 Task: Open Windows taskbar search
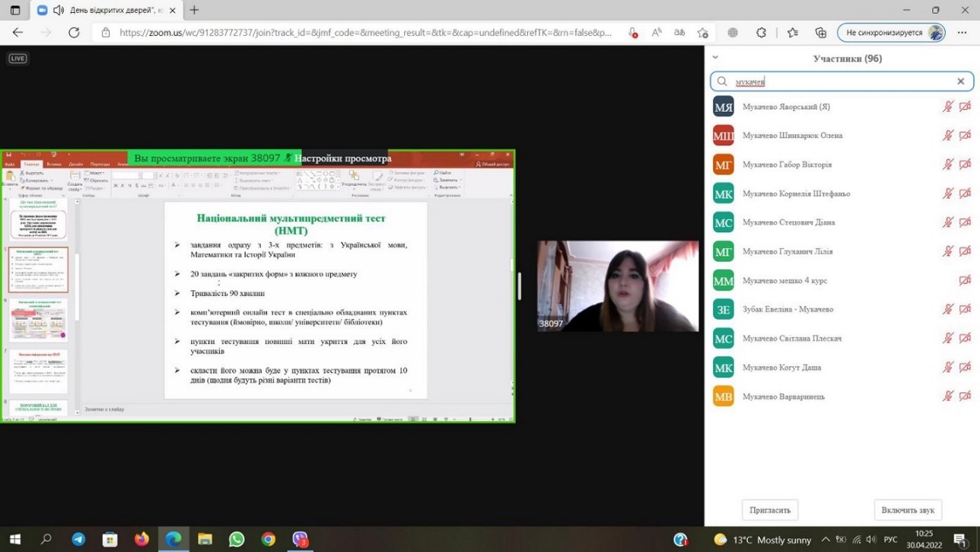[46, 540]
